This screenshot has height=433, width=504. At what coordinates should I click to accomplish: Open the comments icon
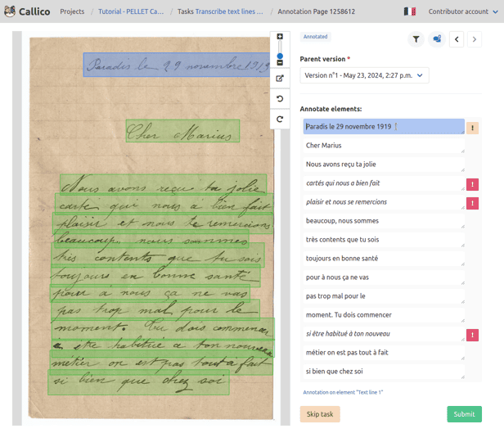437,39
